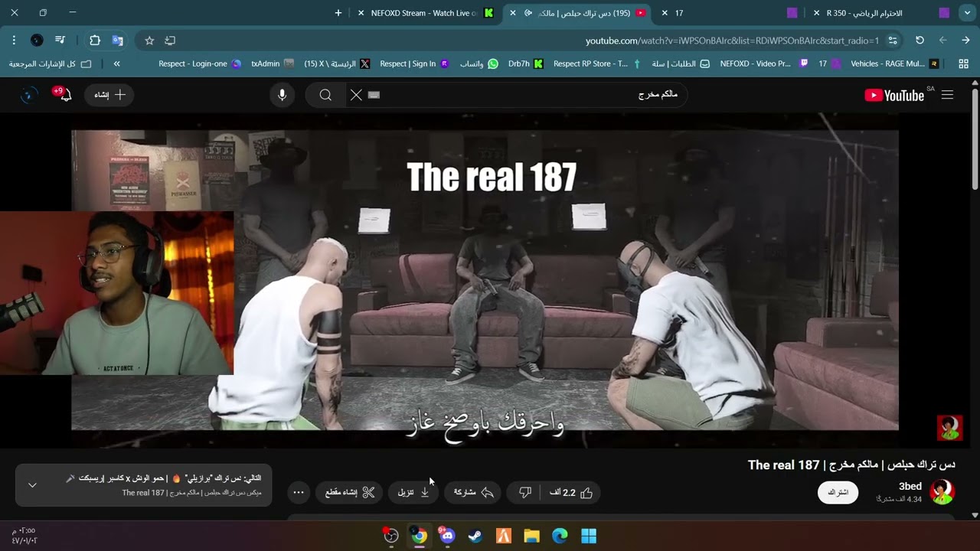Screen dimensions: 980x551
Task: Show the bookmarks overflow chevron
Action: coord(116,64)
